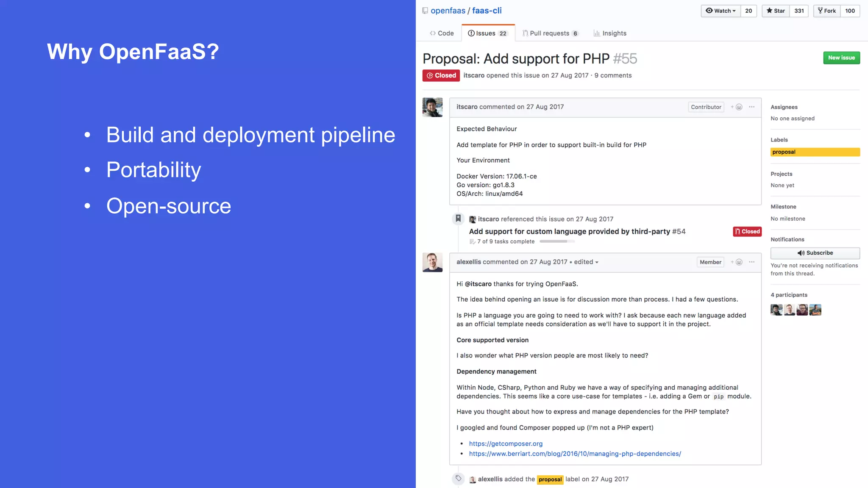
Task: Click itscaro's avatar beside first comment
Action: click(432, 107)
